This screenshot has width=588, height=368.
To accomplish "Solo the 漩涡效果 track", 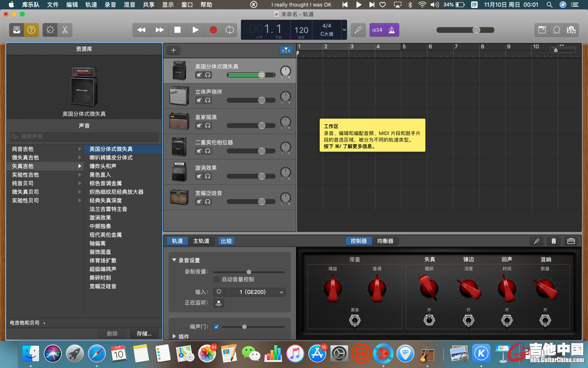I will coord(208,176).
